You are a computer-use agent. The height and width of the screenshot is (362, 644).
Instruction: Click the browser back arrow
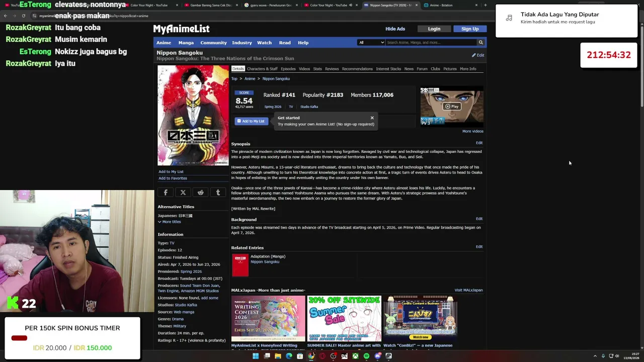[x=6, y=16]
